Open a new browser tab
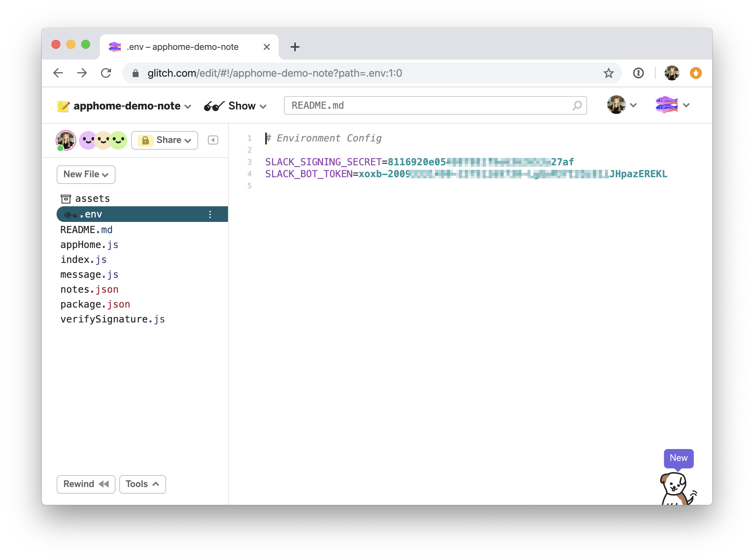754x560 pixels. coord(295,47)
